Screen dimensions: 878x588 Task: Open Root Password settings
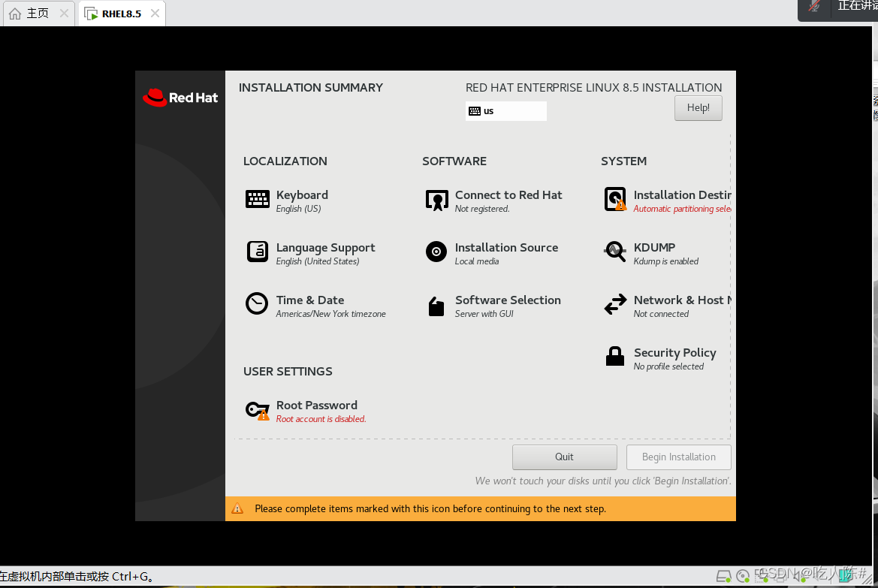point(316,406)
